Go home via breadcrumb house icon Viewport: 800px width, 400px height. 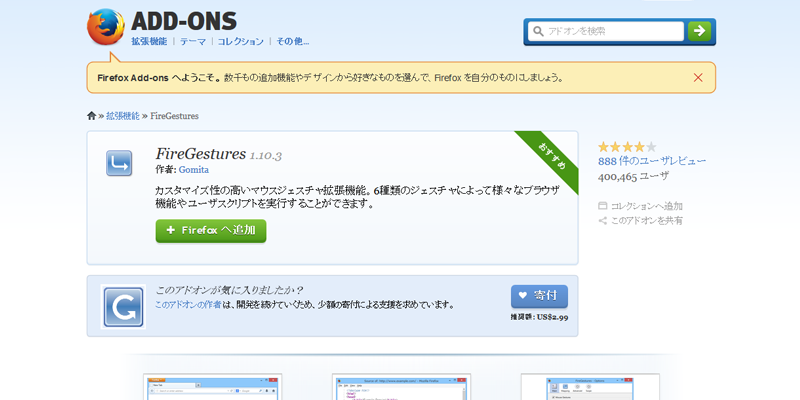(91, 116)
